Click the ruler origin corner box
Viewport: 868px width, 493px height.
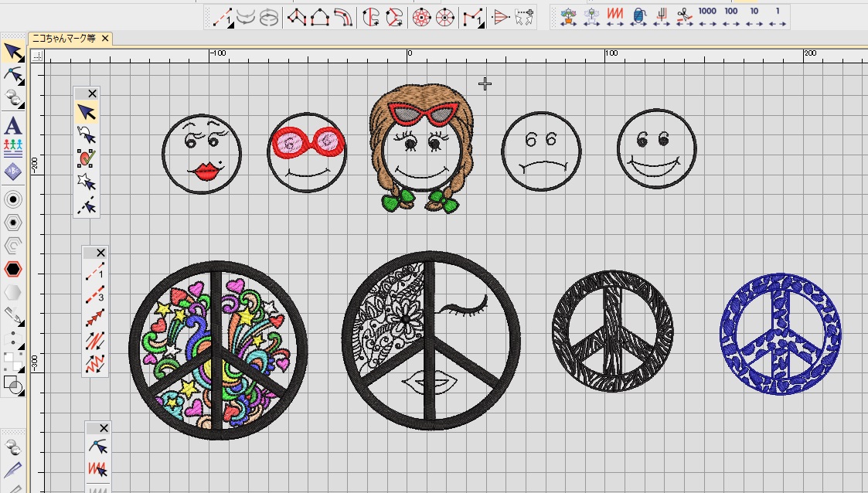pyautogui.click(x=36, y=56)
